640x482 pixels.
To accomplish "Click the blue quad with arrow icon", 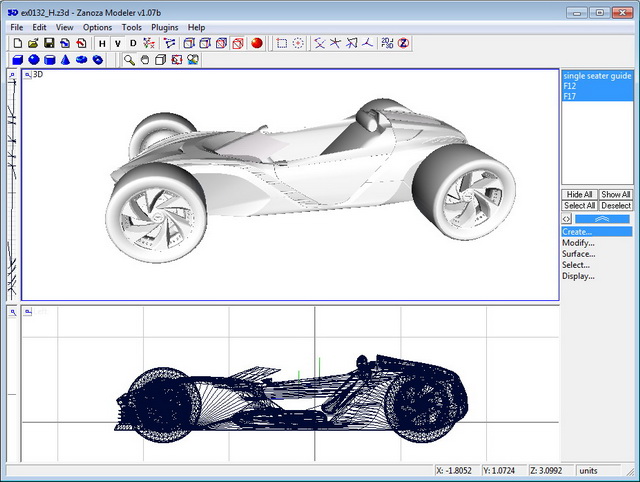I will coord(351,43).
